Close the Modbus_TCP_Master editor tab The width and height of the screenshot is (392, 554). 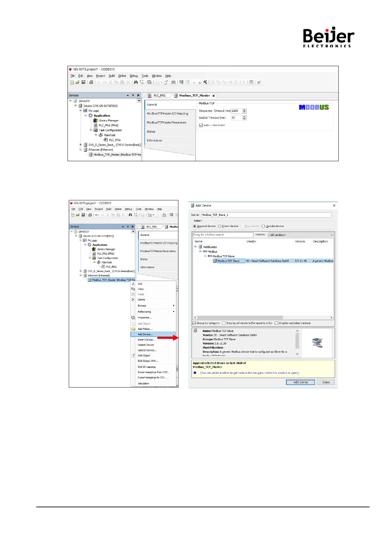coord(214,96)
